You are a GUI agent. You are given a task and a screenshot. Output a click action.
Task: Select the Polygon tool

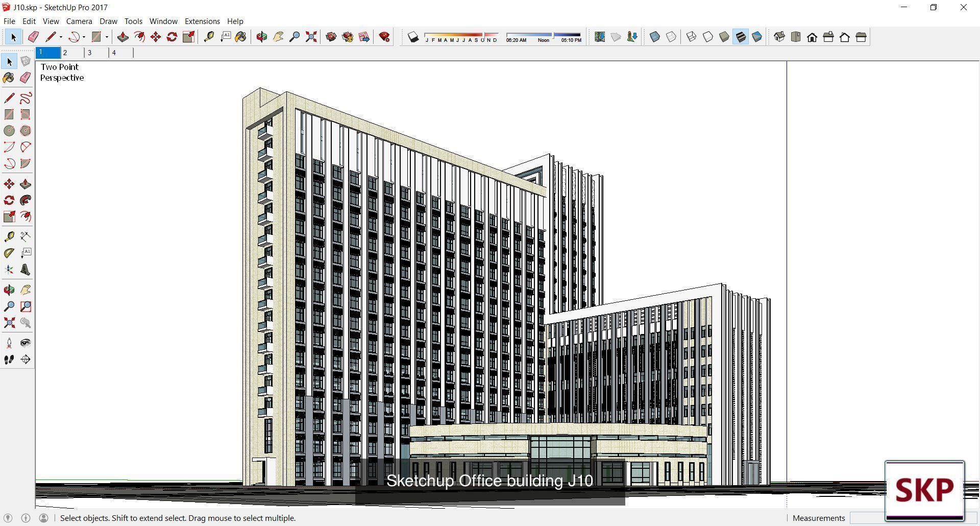26,131
